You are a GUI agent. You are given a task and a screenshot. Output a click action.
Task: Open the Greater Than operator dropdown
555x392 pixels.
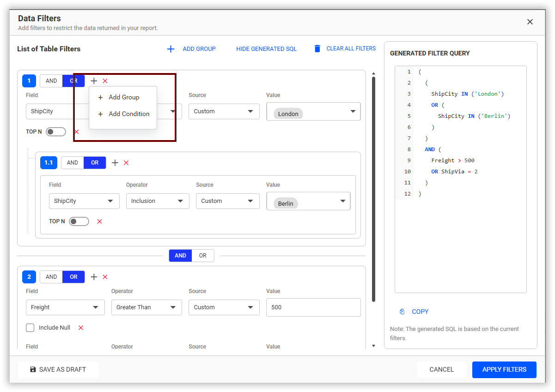coord(146,307)
